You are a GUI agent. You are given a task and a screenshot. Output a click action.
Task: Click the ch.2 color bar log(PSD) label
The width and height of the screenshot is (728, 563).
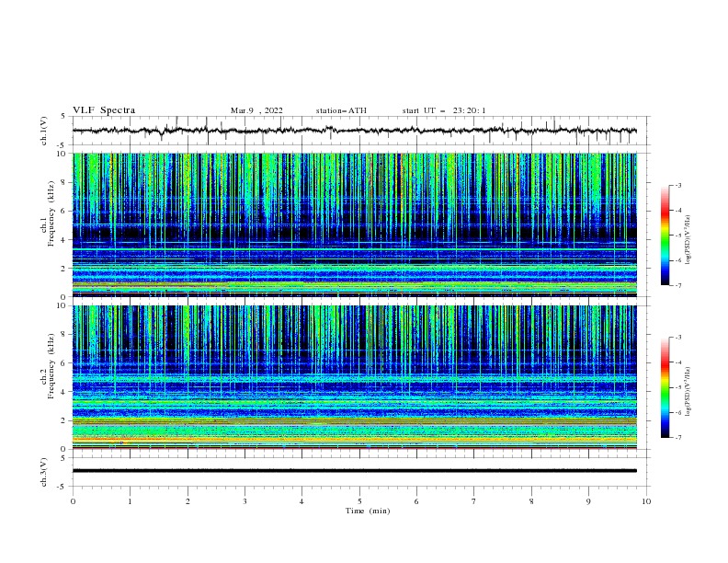(x=688, y=392)
